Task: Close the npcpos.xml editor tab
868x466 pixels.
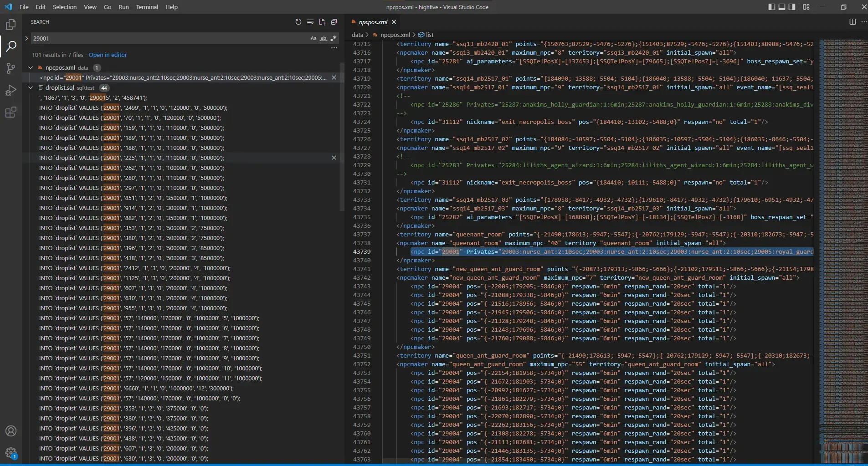Action: [394, 22]
